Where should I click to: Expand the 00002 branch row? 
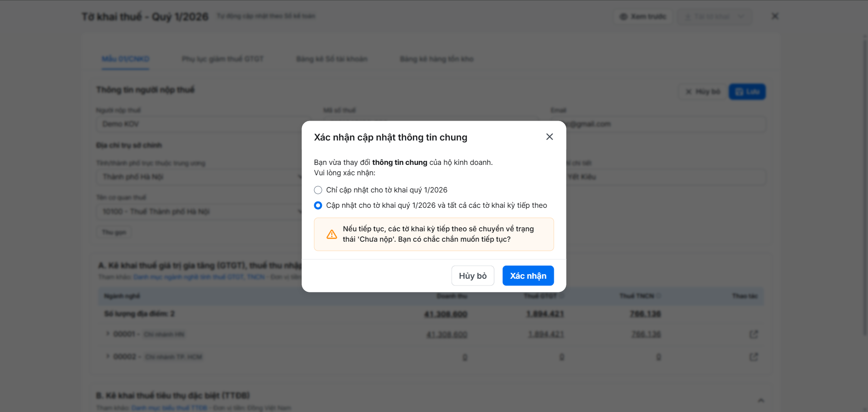pos(108,356)
